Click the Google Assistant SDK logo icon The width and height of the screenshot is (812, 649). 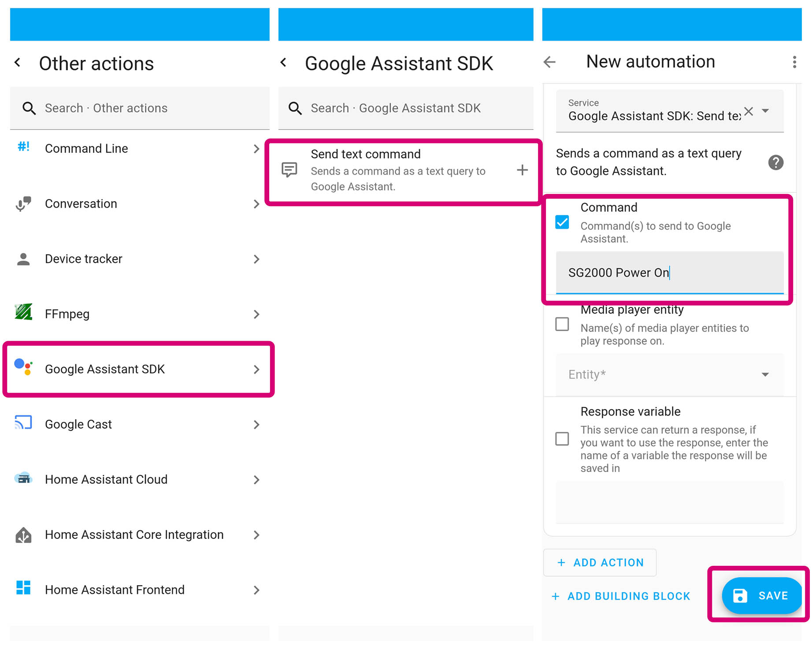tap(23, 366)
